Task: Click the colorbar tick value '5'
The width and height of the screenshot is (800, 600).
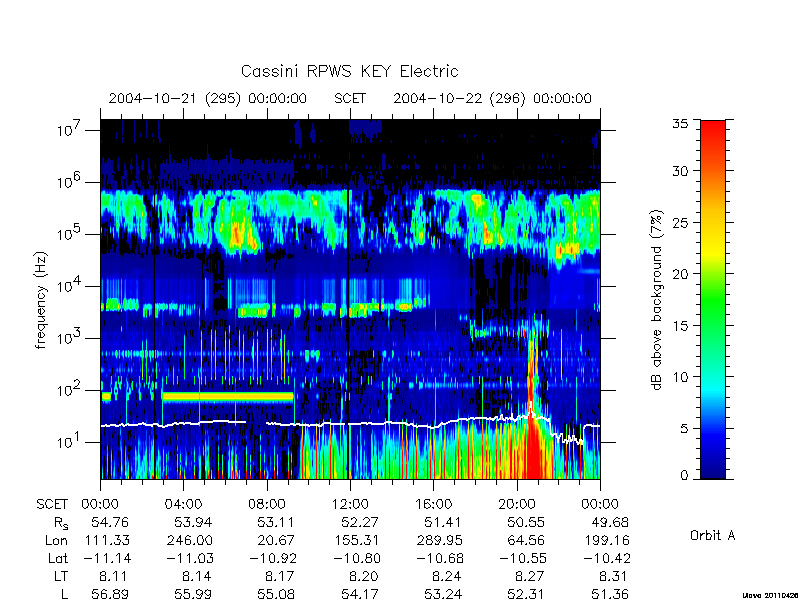Action: click(684, 429)
